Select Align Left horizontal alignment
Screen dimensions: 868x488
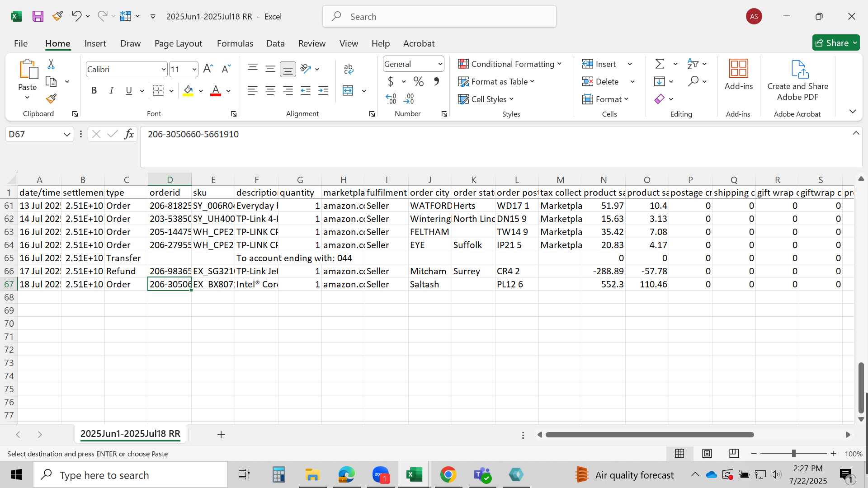[x=253, y=91]
